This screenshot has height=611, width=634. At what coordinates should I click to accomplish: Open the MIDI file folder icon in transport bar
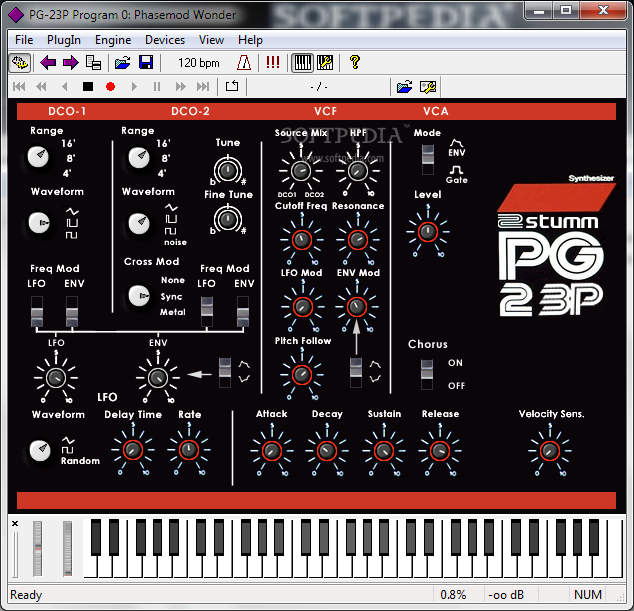point(404,87)
